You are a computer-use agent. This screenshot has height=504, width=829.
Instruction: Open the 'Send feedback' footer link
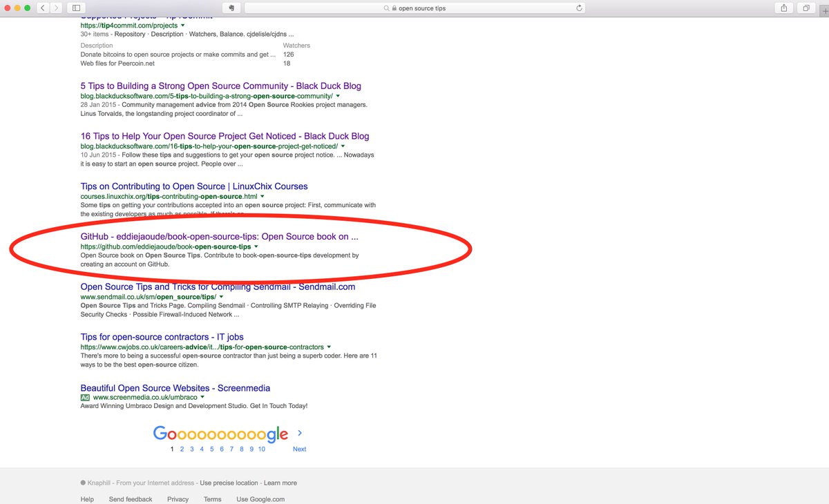click(131, 499)
